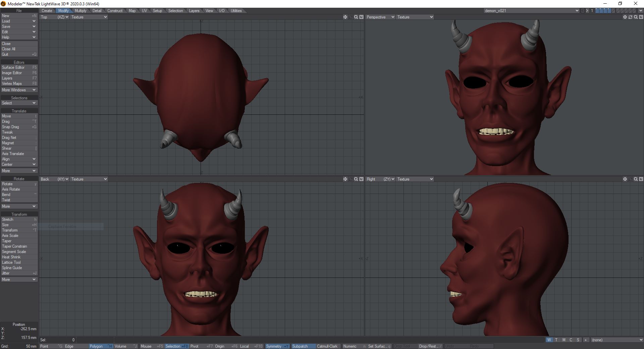The image size is (644, 349).
Task: Open the Perspective viewport type dropdown
Action: coord(379,17)
